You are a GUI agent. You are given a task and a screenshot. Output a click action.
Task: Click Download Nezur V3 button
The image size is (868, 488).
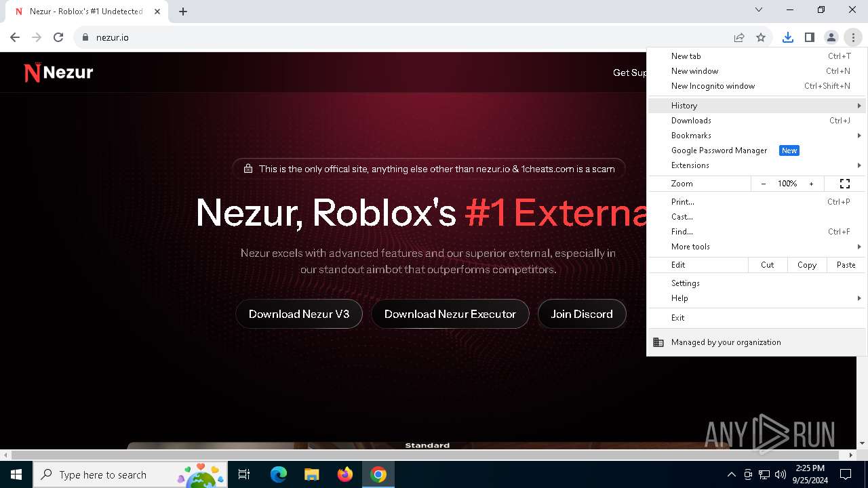pos(299,314)
